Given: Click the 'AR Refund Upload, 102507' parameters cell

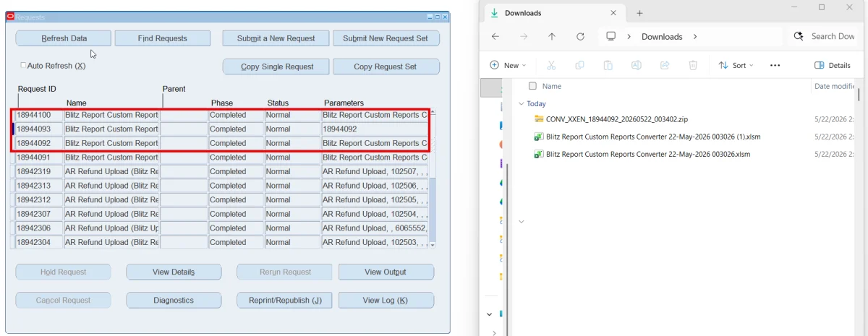Looking at the screenshot, I should (x=375, y=171).
